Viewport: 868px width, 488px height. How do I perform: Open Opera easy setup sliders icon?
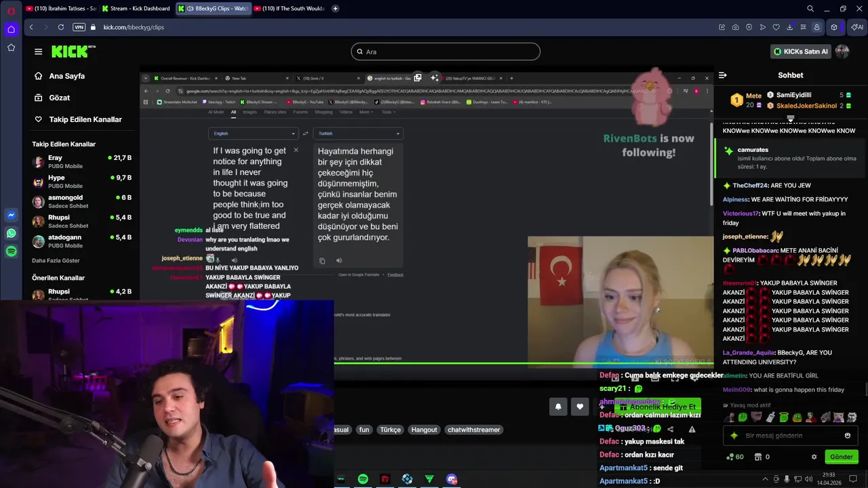click(804, 27)
